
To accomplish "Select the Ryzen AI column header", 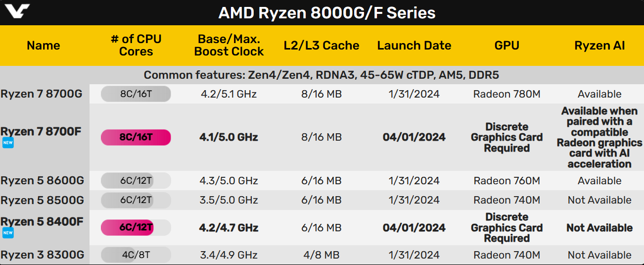I will click(599, 46).
